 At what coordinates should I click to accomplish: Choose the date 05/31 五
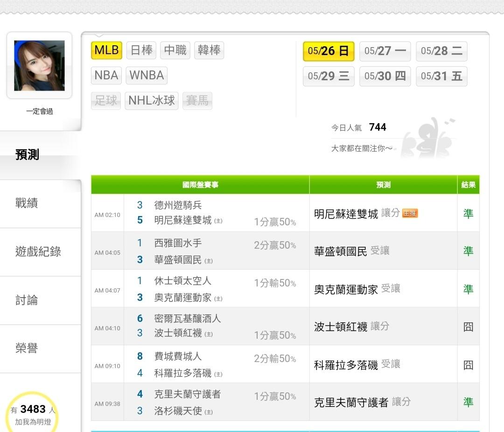(x=441, y=76)
